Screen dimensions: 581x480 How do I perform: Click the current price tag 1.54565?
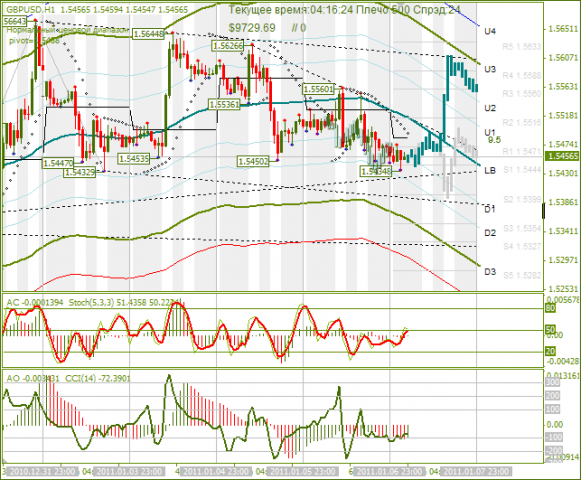click(x=562, y=156)
